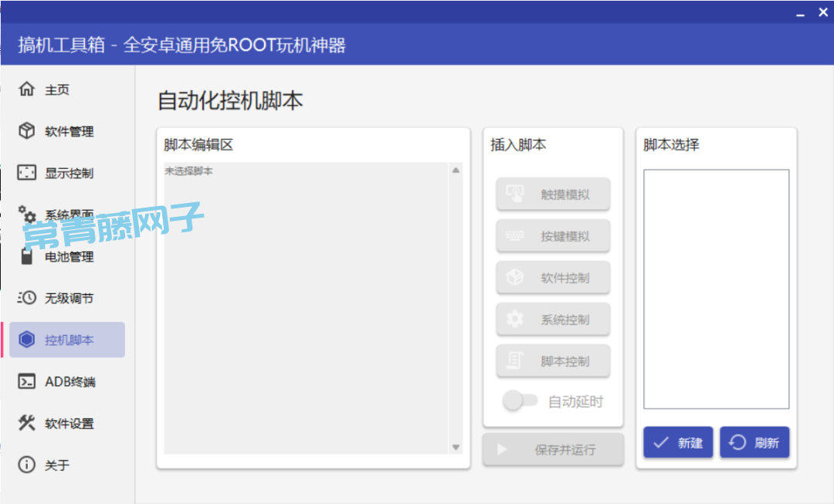Click the scroll-up arrow in 脚本编辑区

coord(456,171)
